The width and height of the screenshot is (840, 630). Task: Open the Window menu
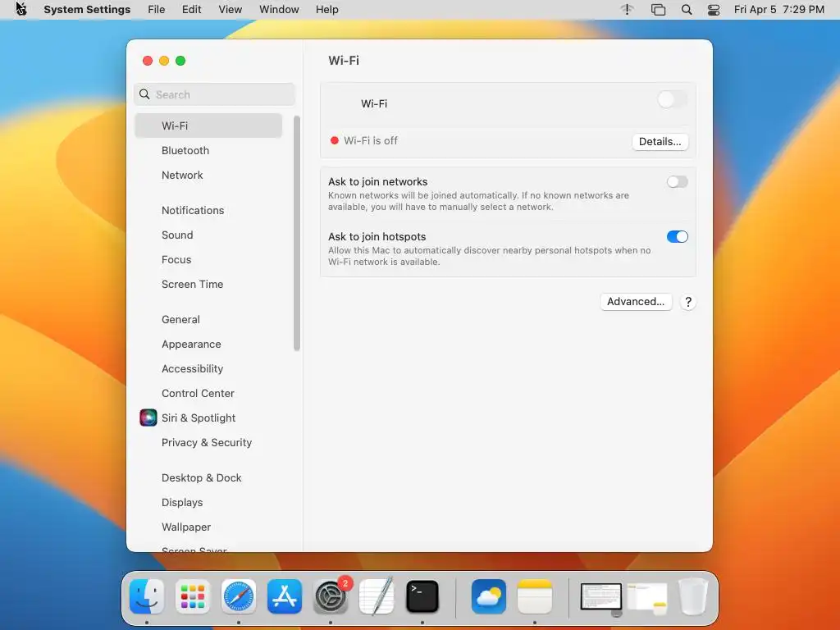pyautogui.click(x=279, y=10)
